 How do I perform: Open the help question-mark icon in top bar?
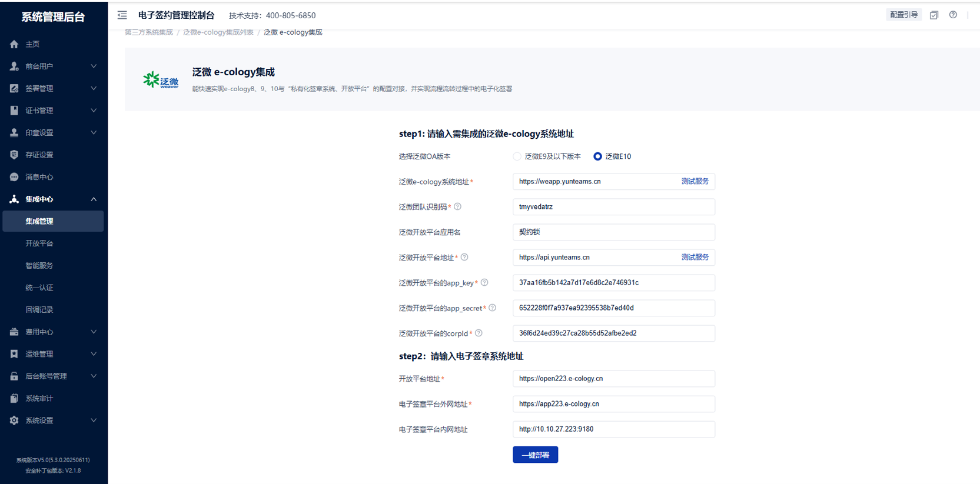953,15
